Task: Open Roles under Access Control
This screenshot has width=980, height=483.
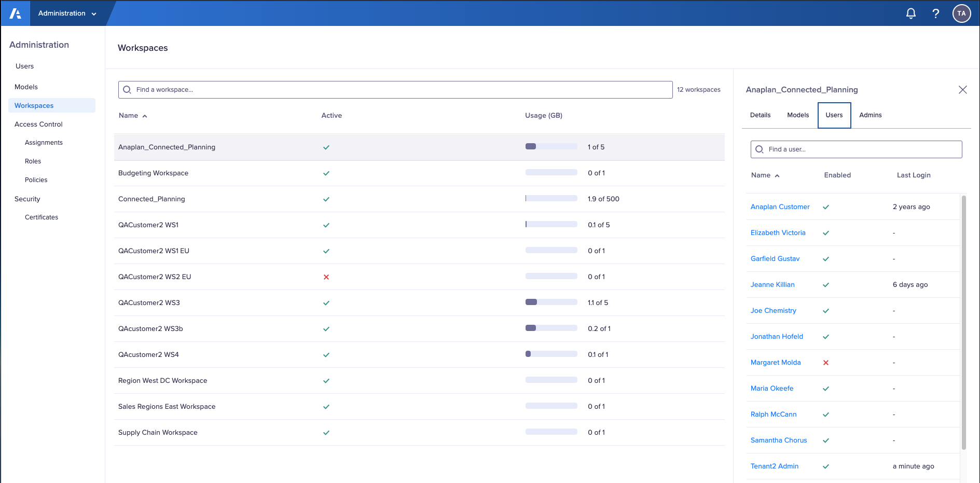Action: (33, 161)
